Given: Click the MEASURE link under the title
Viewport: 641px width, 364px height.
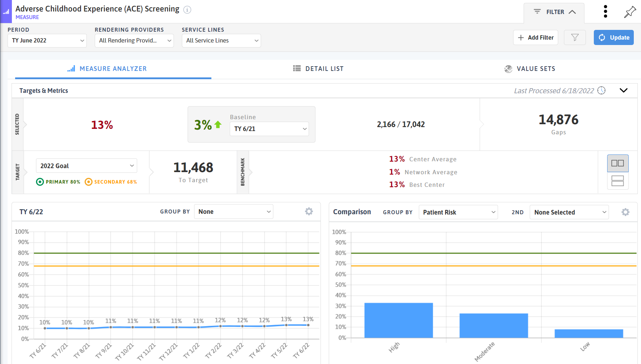Looking at the screenshot, I should [x=27, y=17].
